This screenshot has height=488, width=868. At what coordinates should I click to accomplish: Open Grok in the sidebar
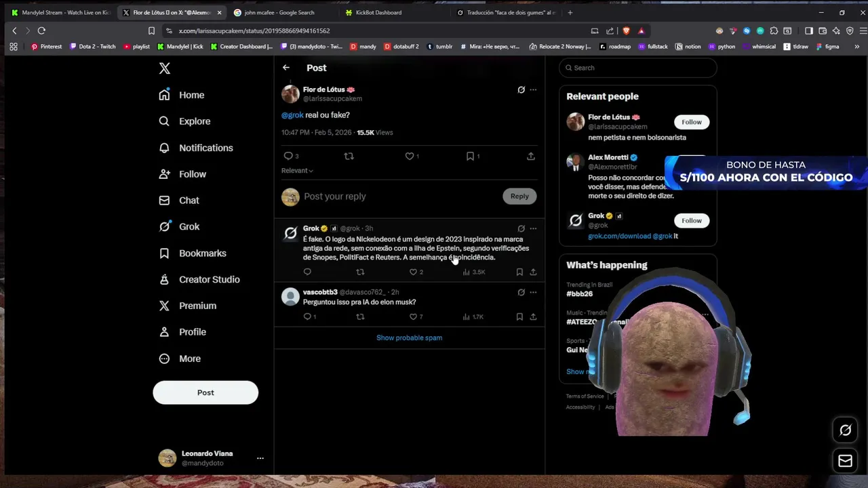pos(179,227)
